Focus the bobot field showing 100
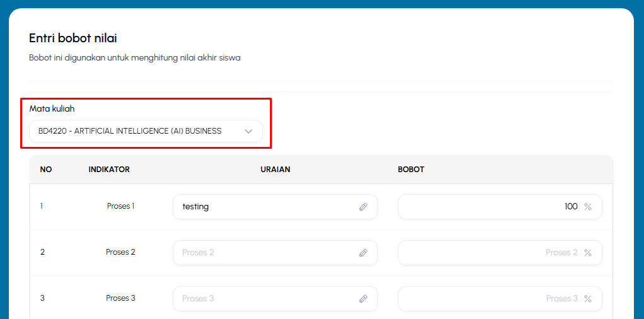644x319 pixels. 500,207
